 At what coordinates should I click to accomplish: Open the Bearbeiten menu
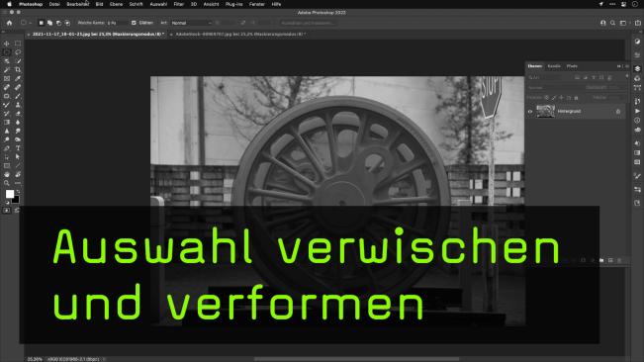77,4
